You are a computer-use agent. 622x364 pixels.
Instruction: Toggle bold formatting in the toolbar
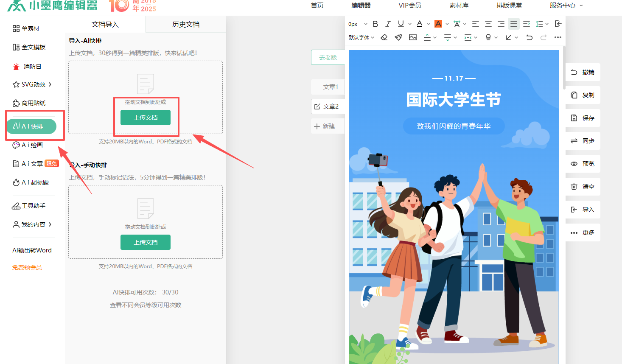pos(375,24)
